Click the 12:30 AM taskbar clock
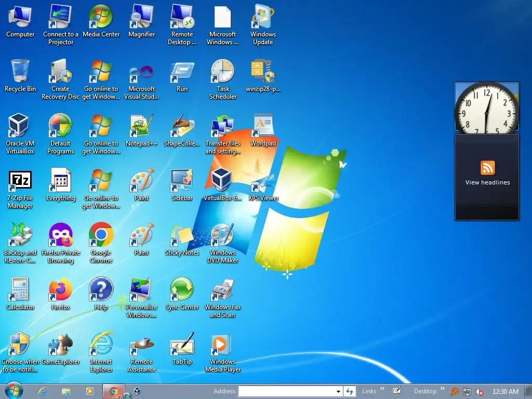This screenshot has height=399, width=532. (506, 392)
